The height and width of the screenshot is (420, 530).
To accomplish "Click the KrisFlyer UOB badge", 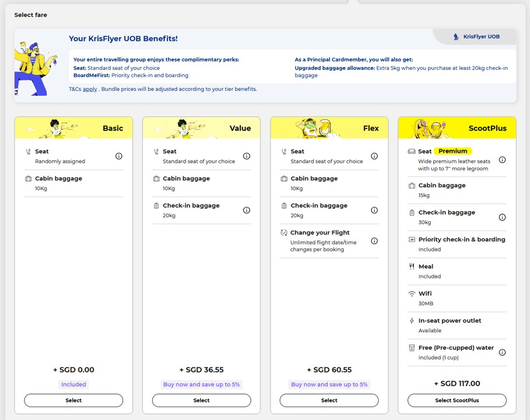I will (x=476, y=37).
